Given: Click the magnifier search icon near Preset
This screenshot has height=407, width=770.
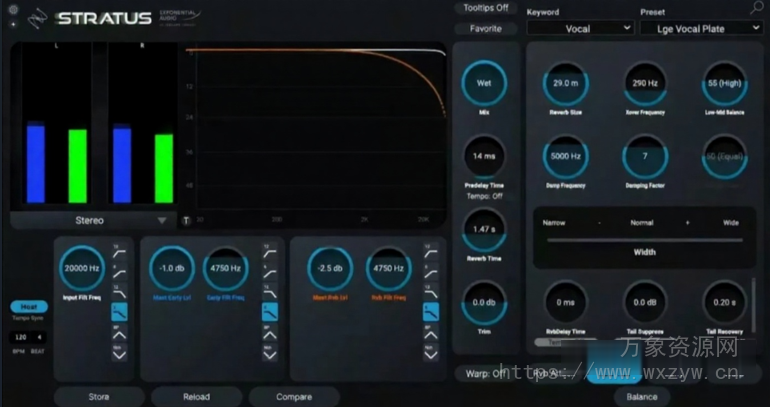Looking at the screenshot, I should 757,7.
